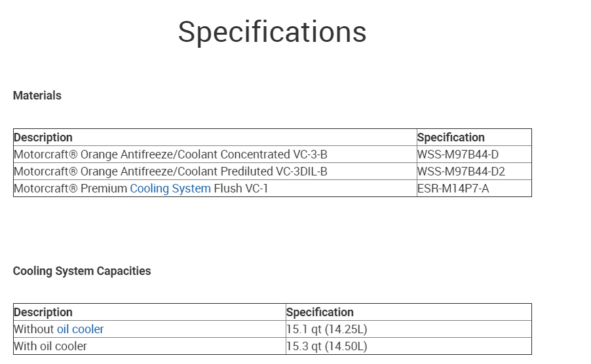Click the "Motorcraft® Premium" text before Cooling System
The width and height of the screenshot is (591, 364).
coord(70,189)
